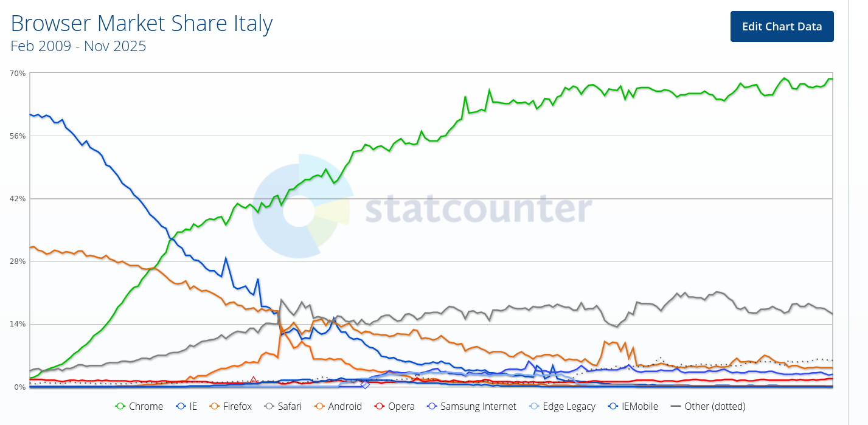The image size is (868, 425).
Task: Click the orange Firefox legend marker icon
Action: click(214, 407)
